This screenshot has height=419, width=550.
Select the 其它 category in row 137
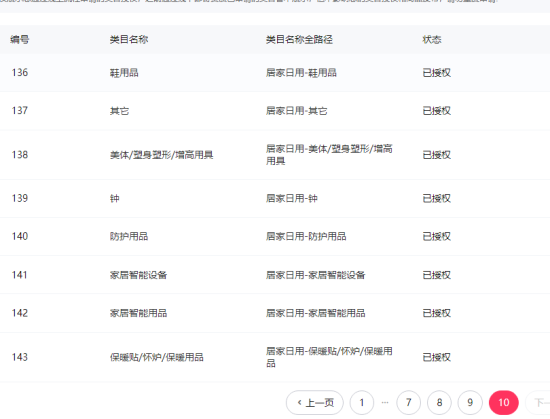119,111
